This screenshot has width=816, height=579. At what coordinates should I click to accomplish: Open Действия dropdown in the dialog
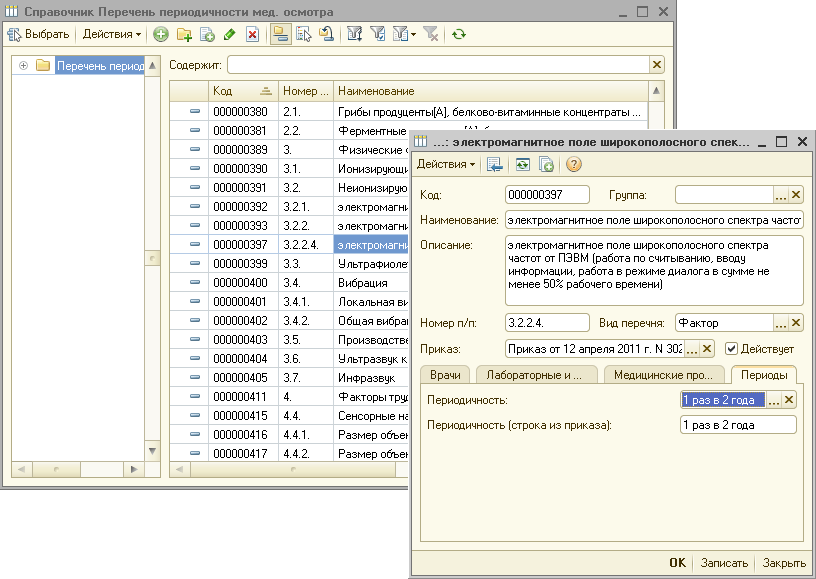point(446,164)
